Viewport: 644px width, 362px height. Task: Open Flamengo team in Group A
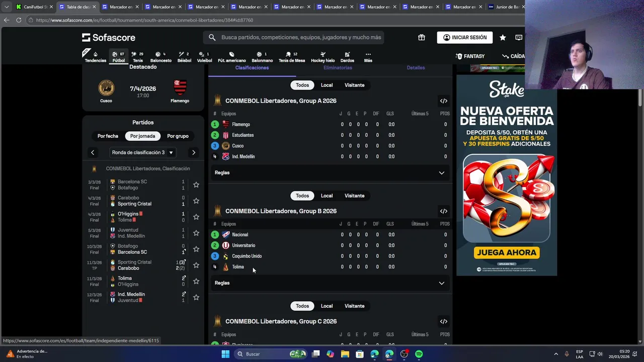[x=330, y=124]
